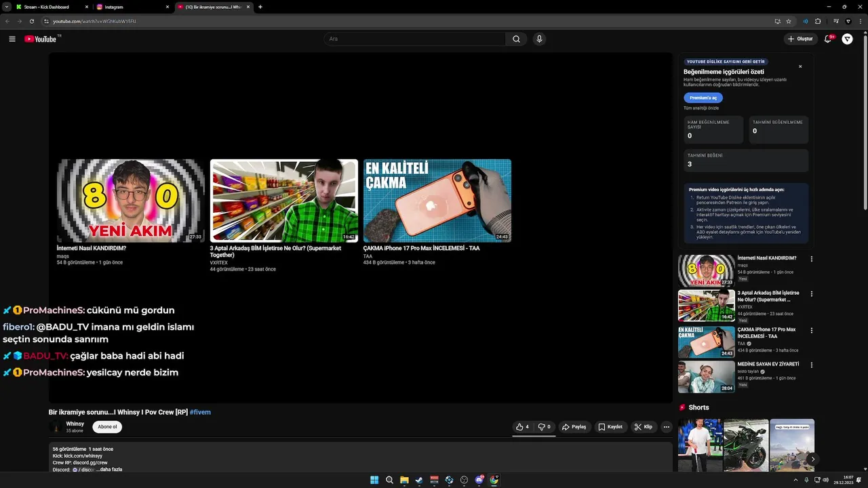Screen dimensions: 868x488
Task: Open Windows taskbar search
Action: (x=389, y=480)
